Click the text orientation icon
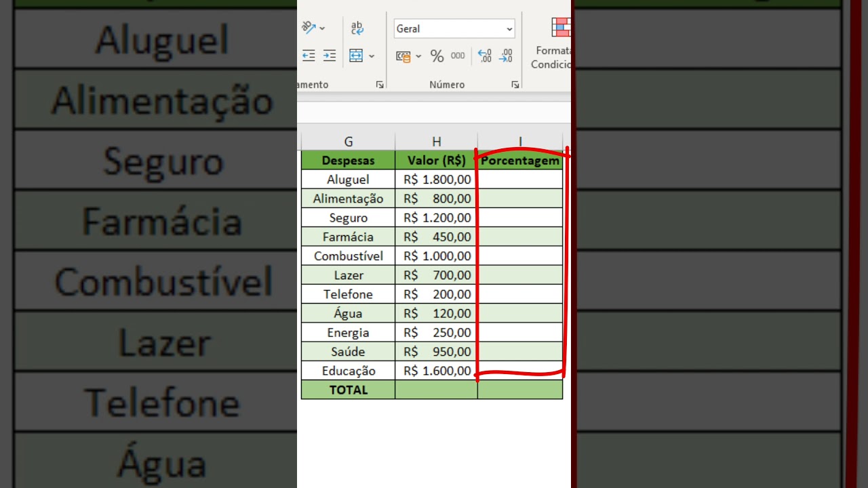 309,28
